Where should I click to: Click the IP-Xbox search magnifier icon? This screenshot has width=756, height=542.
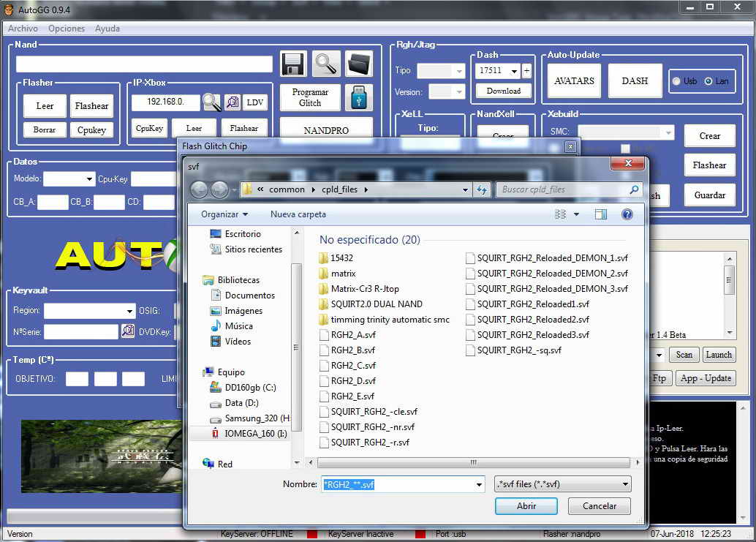pos(211,102)
